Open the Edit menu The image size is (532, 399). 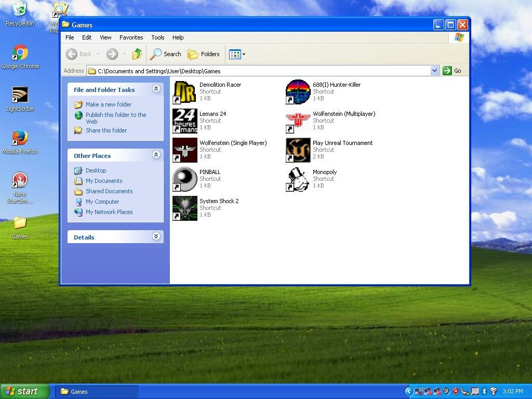87,37
